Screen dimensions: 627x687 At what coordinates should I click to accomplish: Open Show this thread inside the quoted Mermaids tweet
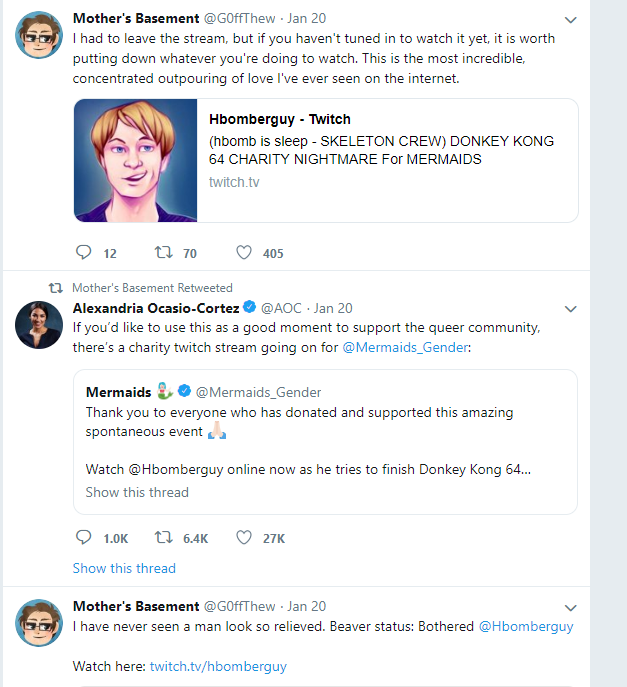tap(137, 492)
